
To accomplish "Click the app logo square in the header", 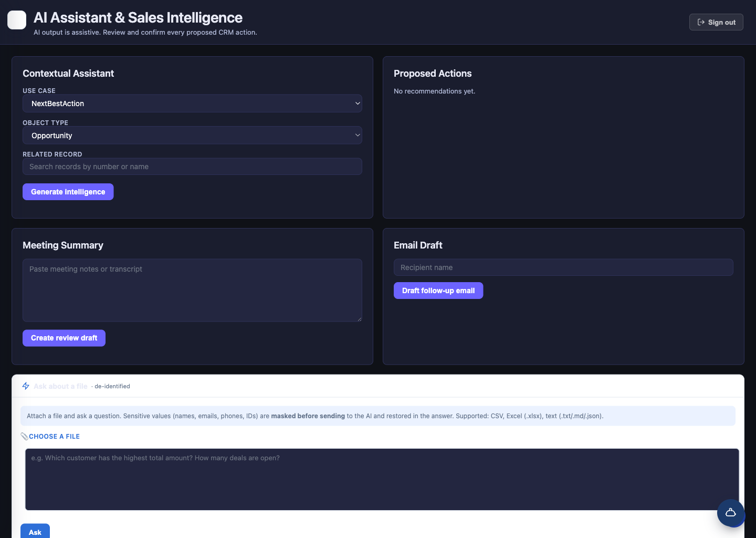I will pyautogui.click(x=17, y=20).
